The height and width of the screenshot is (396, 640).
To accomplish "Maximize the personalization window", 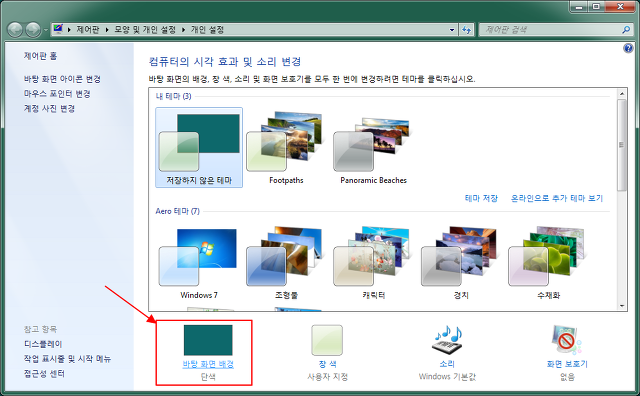I will (x=596, y=6).
